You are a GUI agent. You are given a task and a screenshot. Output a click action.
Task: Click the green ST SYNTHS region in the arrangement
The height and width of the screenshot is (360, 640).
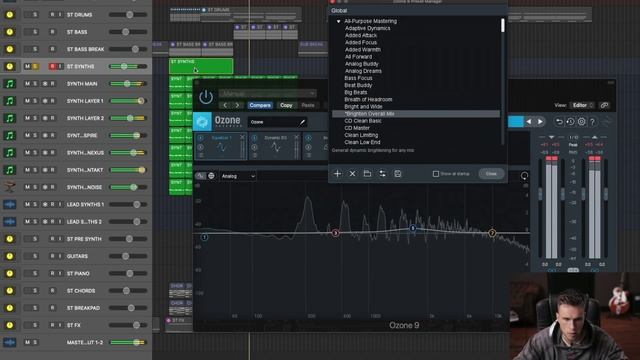[x=201, y=66]
